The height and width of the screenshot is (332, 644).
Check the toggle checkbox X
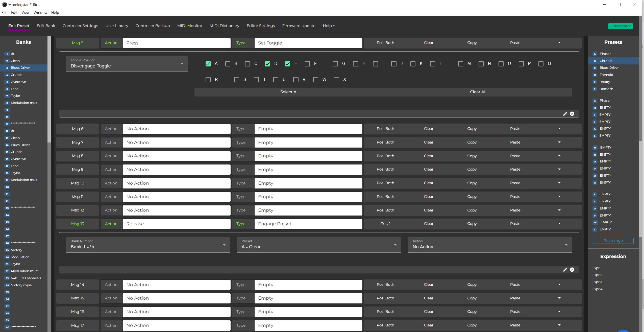(x=336, y=80)
